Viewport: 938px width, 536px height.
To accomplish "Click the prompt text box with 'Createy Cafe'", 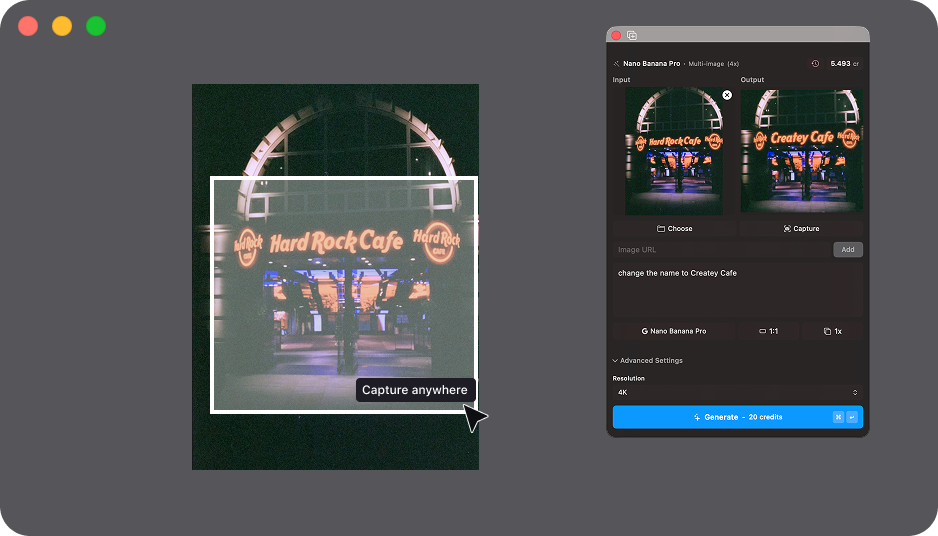I will point(737,290).
